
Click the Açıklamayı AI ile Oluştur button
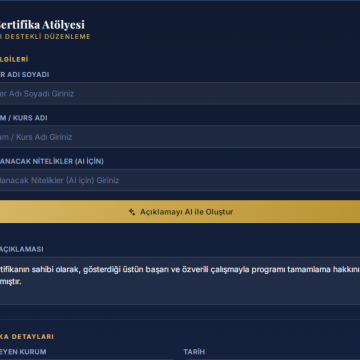[180, 212]
